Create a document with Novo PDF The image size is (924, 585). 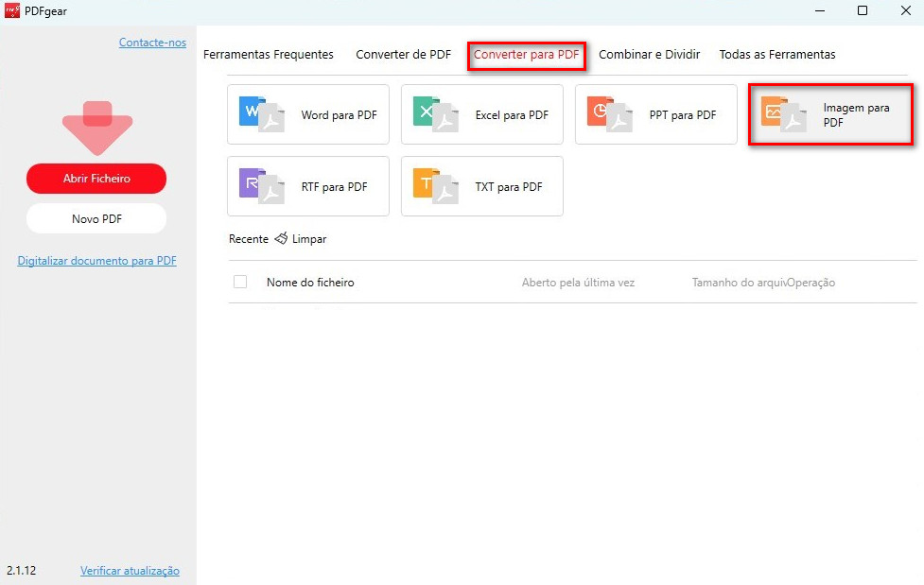click(96, 218)
